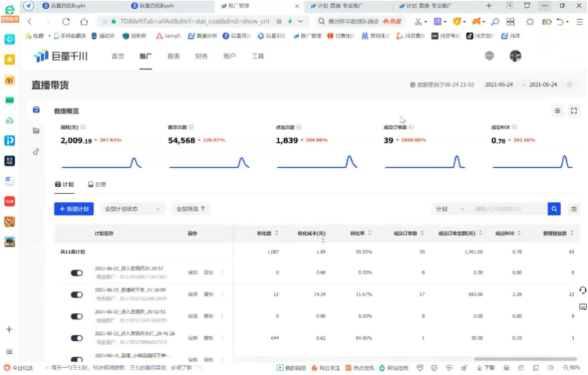The width and height of the screenshot is (588, 375).
Task: Switch to the 计划 tab
Action: [x=64, y=185]
